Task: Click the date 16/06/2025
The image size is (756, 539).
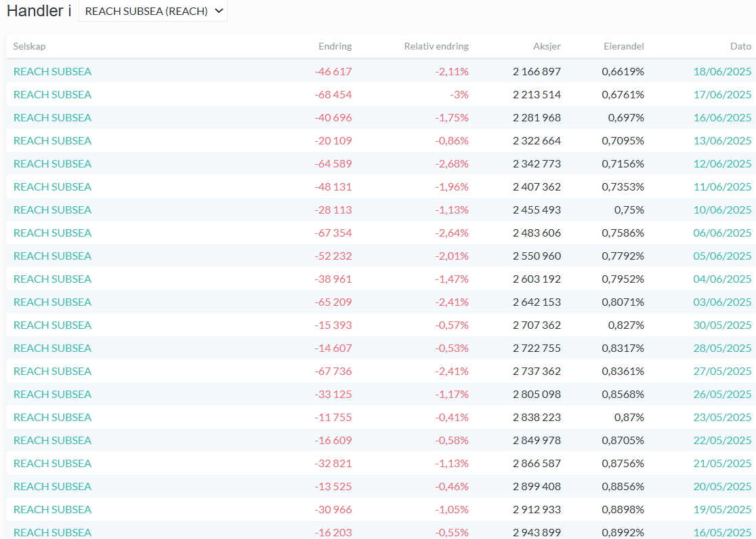Action: (x=722, y=118)
